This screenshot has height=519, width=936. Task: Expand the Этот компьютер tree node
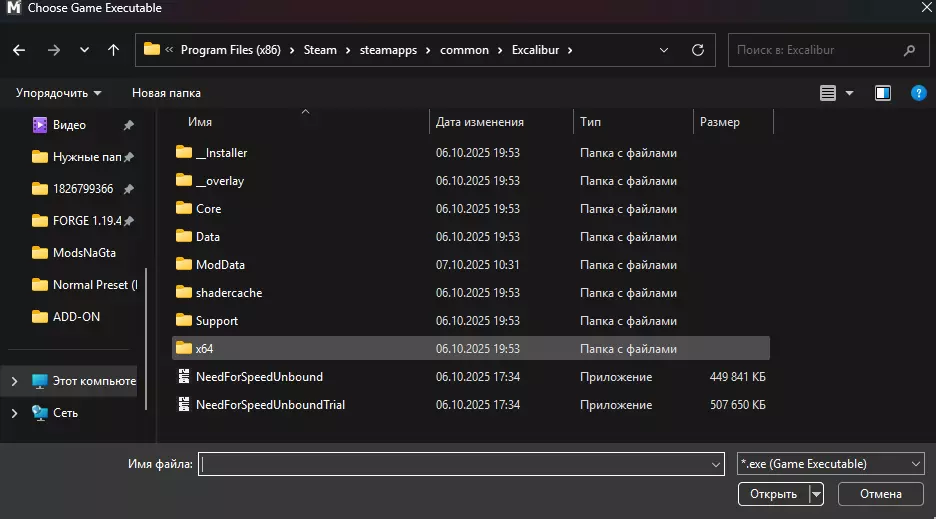(x=14, y=381)
